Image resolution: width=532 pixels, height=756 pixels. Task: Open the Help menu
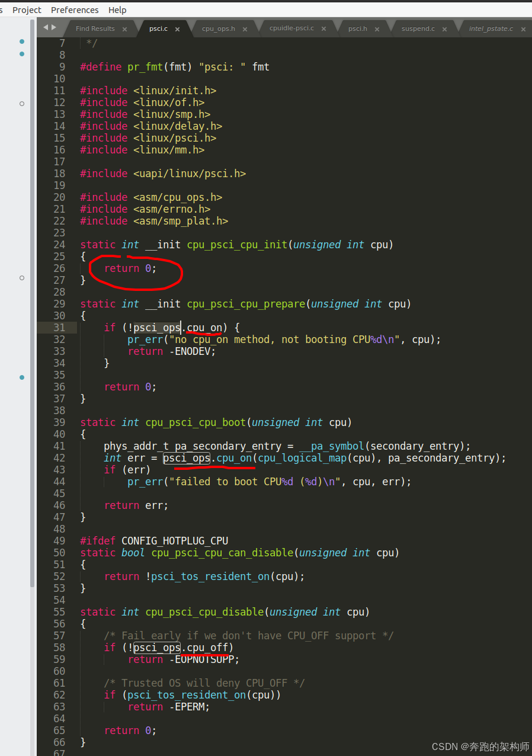117,10
